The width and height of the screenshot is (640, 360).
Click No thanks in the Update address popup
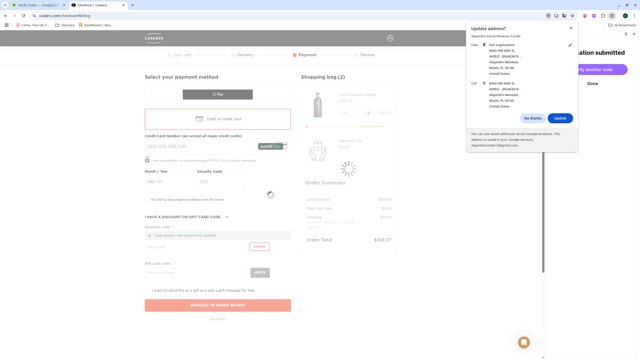(x=533, y=118)
